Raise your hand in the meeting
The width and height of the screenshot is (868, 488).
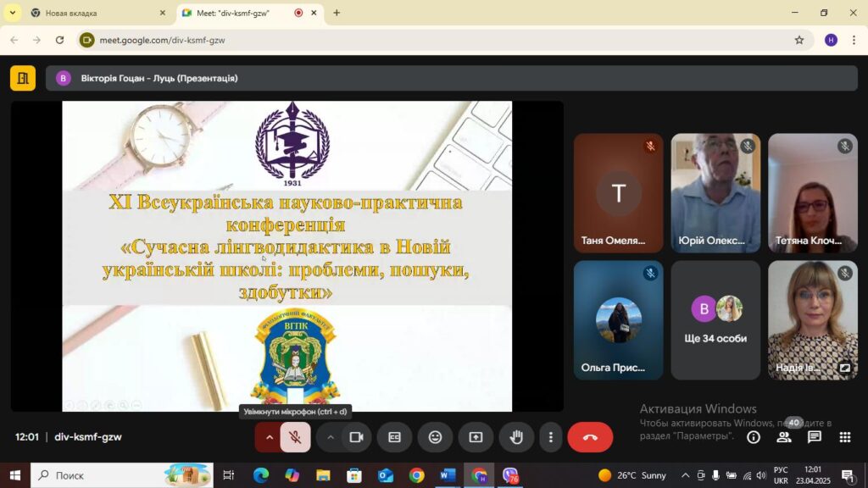pyautogui.click(x=516, y=437)
